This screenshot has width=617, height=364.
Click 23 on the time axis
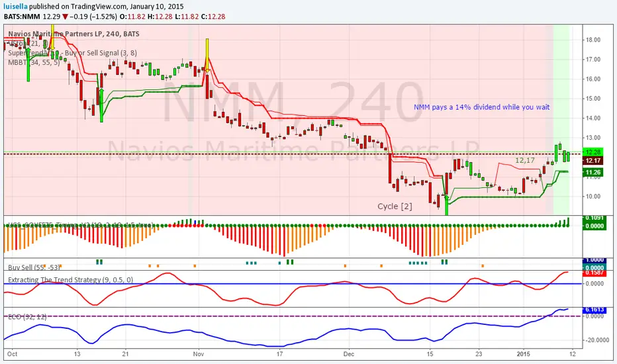tap(479, 354)
